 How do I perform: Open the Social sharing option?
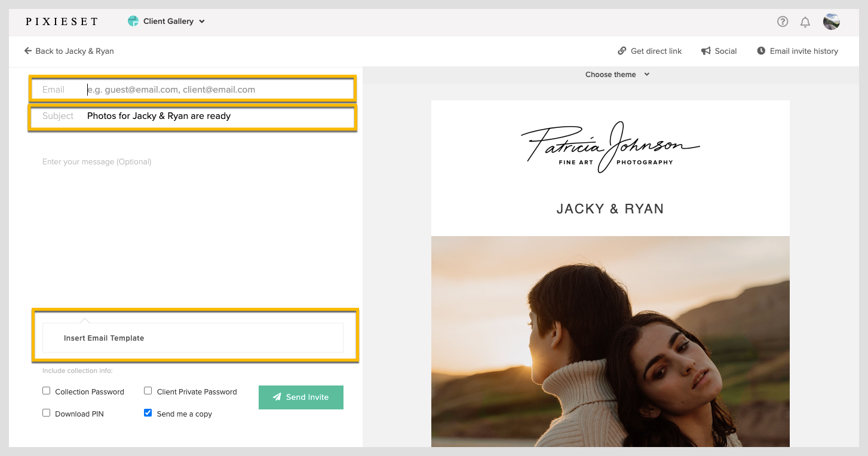pyautogui.click(x=719, y=51)
